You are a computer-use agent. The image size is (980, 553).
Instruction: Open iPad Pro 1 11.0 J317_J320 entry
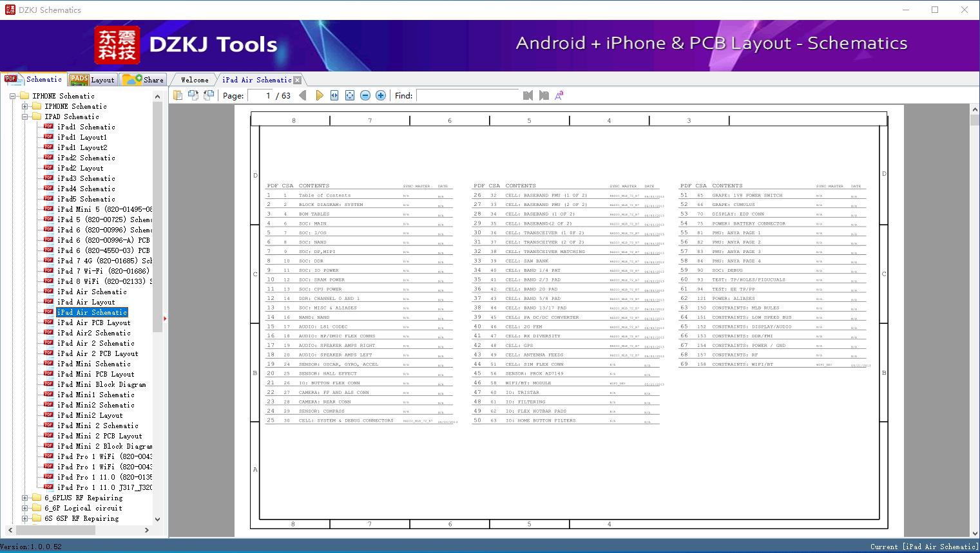click(x=104, y=487)
